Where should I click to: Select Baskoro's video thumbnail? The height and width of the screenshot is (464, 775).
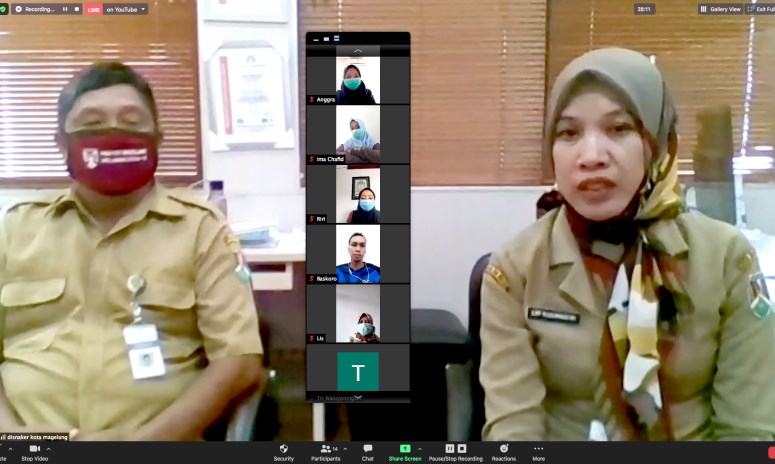pos(358,254)
